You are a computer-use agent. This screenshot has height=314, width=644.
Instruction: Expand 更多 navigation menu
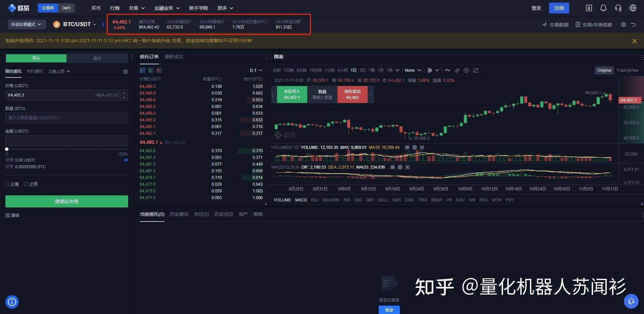pyautogui.click(x=225, y=8)
